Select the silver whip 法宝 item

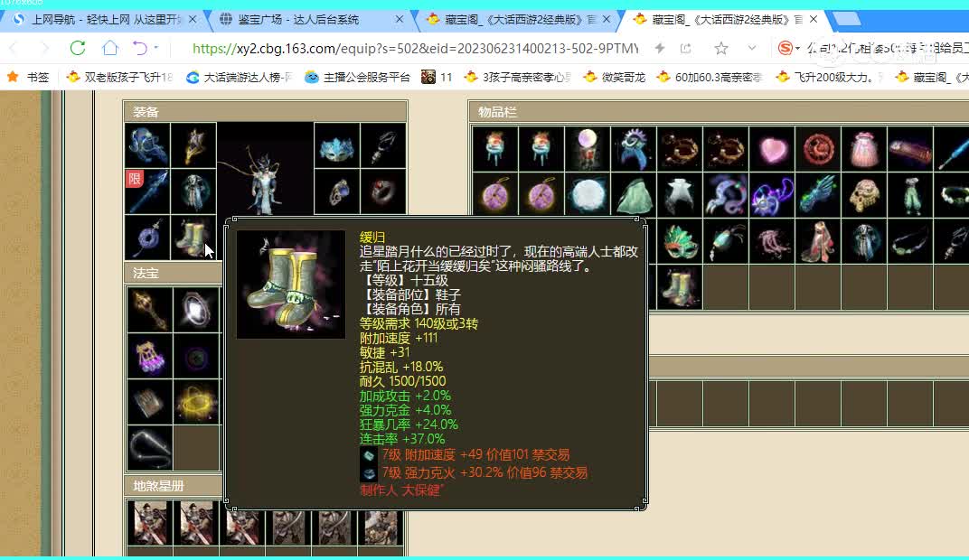click(x=150, y=448)
